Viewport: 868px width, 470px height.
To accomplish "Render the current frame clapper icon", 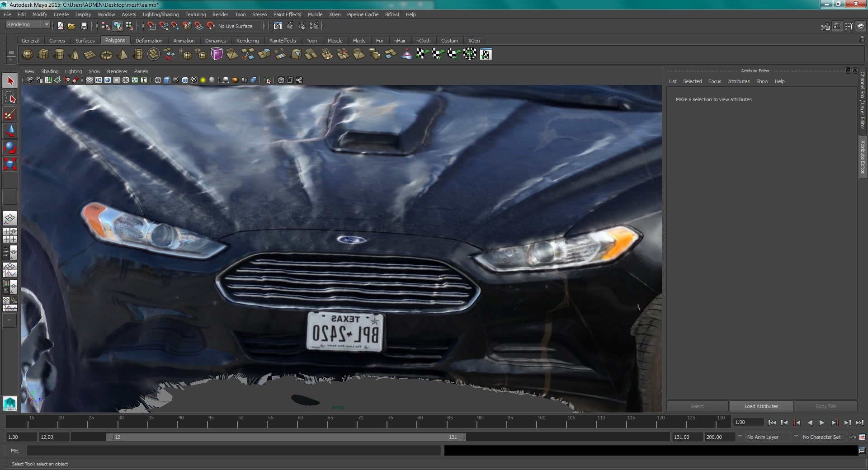I will [x=290, y=26].
